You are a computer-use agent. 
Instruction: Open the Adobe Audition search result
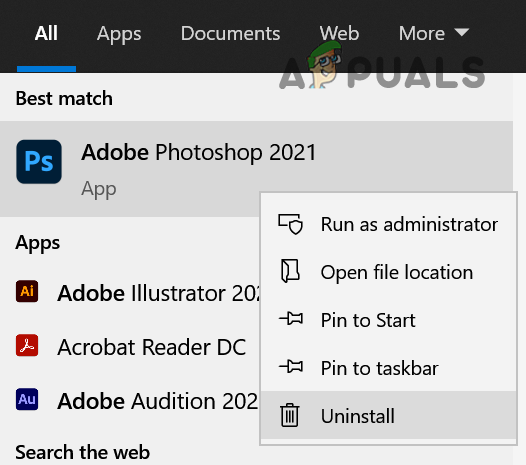click(130, 401)
